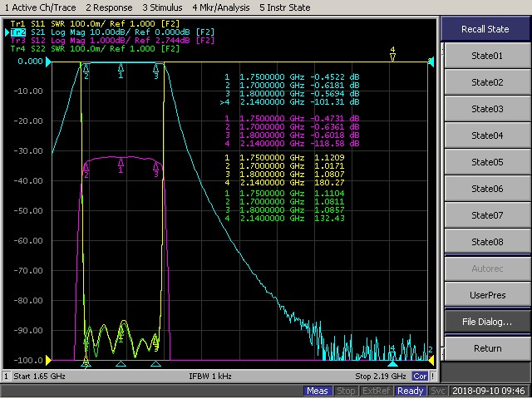Open the Mkr/Analysis menu

click(x=219, y=7)
